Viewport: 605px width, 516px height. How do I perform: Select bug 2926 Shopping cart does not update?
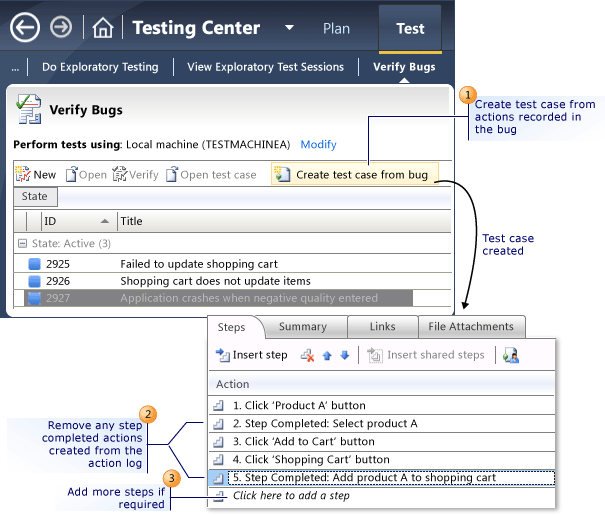tap(232, 281)
